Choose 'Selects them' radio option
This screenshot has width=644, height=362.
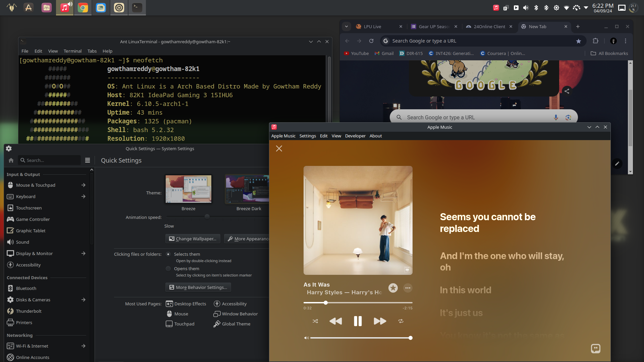pyautogui.click(x=168, y=254)
